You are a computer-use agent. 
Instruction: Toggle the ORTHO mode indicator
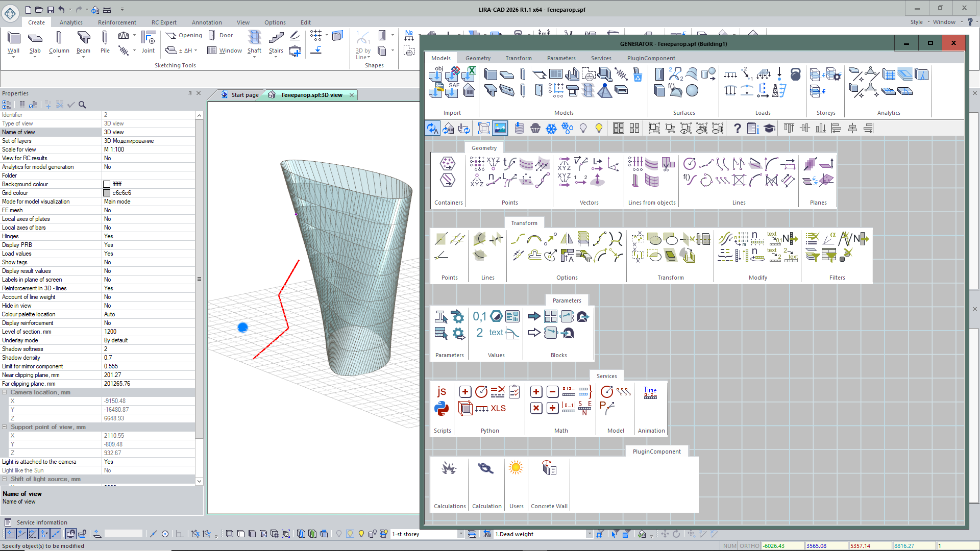[x=749, y=546]
